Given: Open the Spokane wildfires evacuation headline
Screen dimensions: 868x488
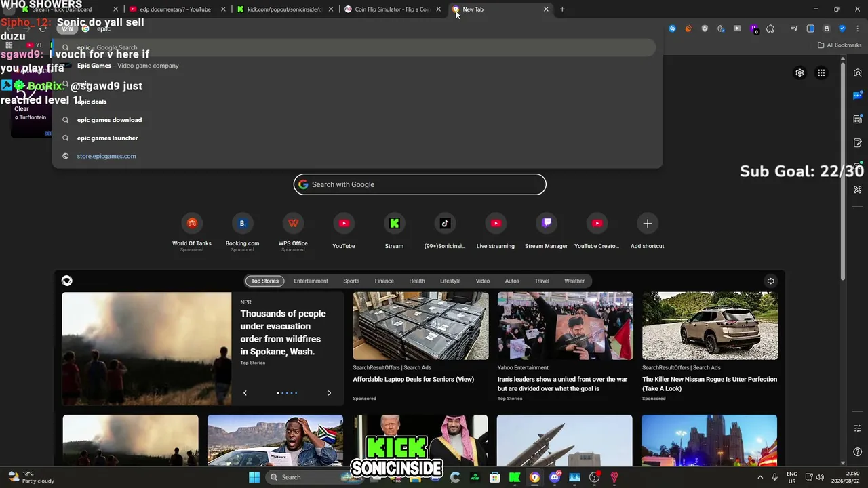Looking at the screenshot, I should coord(283,333).
